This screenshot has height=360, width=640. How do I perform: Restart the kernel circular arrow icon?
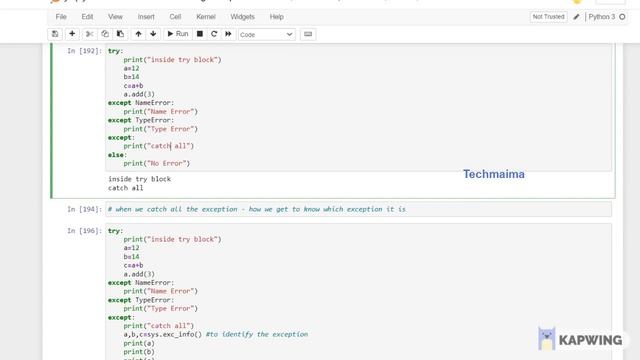214,34
